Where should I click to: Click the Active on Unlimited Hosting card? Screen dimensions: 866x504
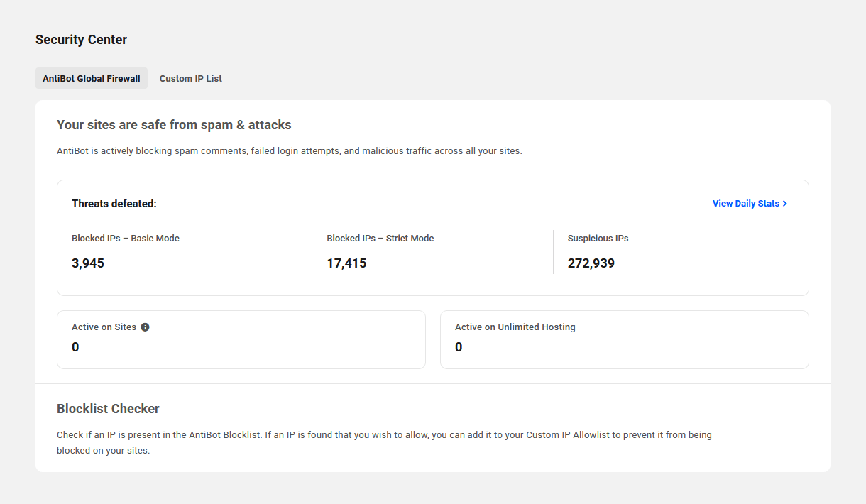[625, 339]
